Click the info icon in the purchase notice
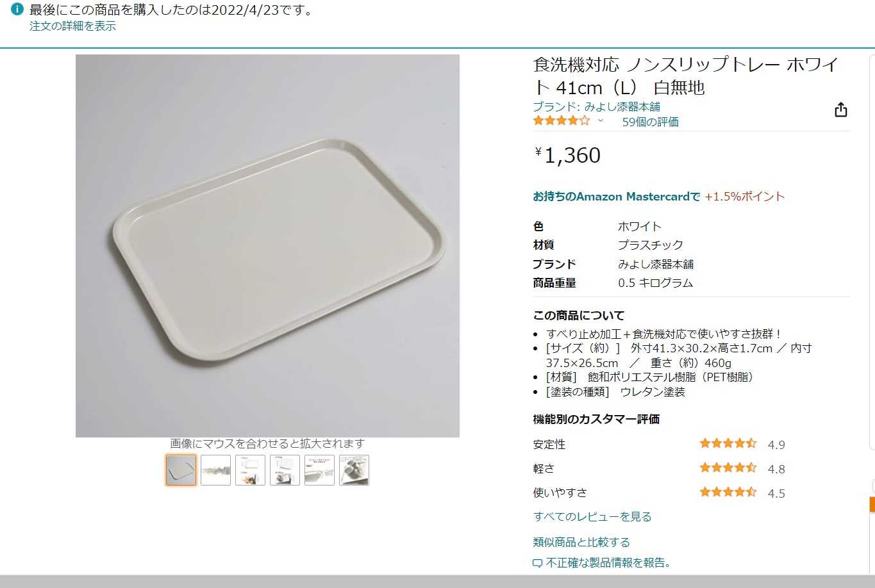 coord(17,10)
